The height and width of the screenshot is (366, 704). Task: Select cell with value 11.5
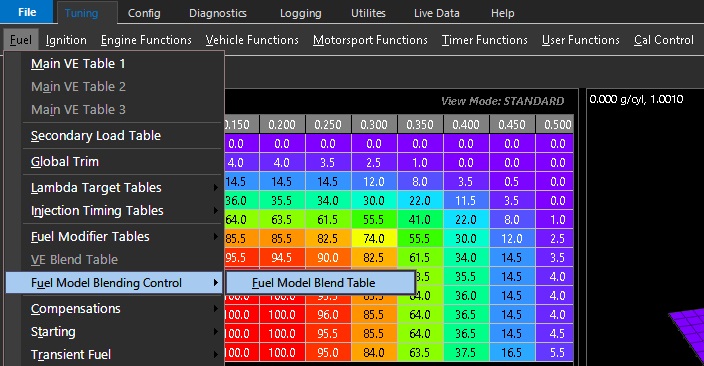click(x=466, y=201)
